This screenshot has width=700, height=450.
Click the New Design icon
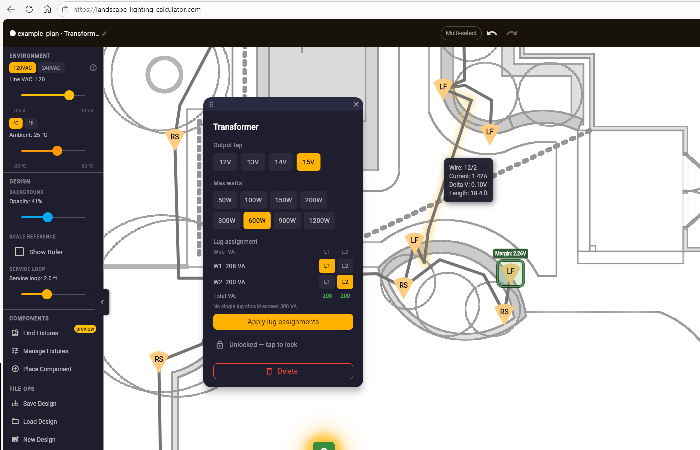tap(15, 439)
